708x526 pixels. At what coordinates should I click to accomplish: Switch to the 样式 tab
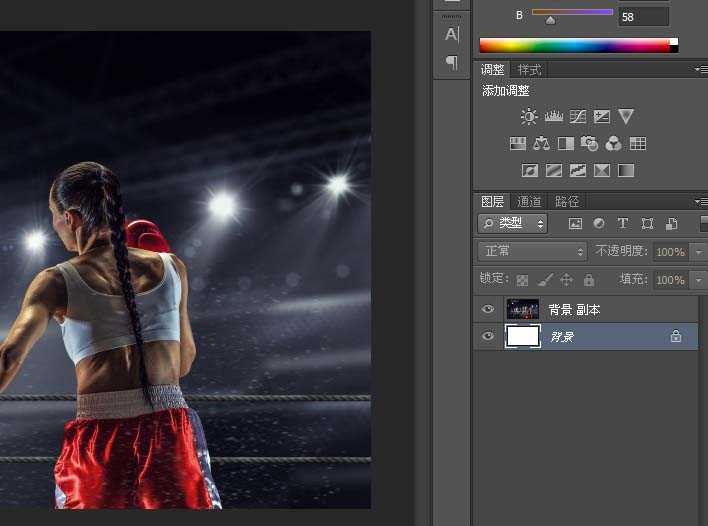coord(529,70)
